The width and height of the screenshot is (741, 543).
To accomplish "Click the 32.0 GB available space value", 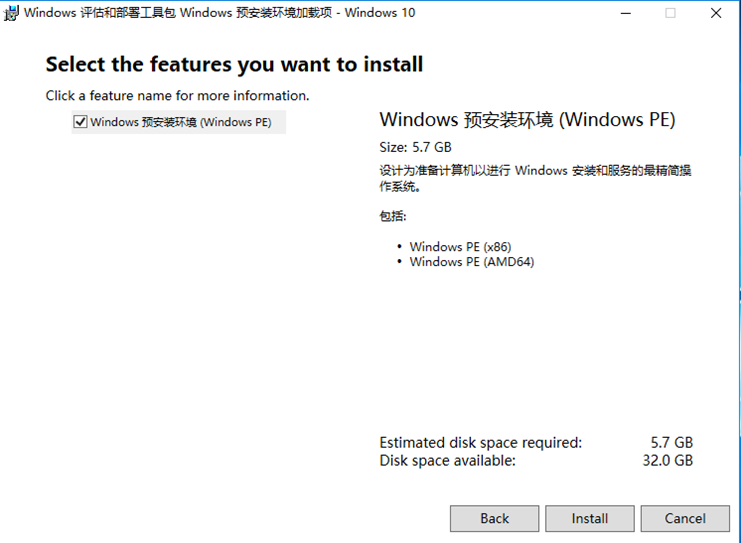I will pyautogui.click(x=671, y=461).
